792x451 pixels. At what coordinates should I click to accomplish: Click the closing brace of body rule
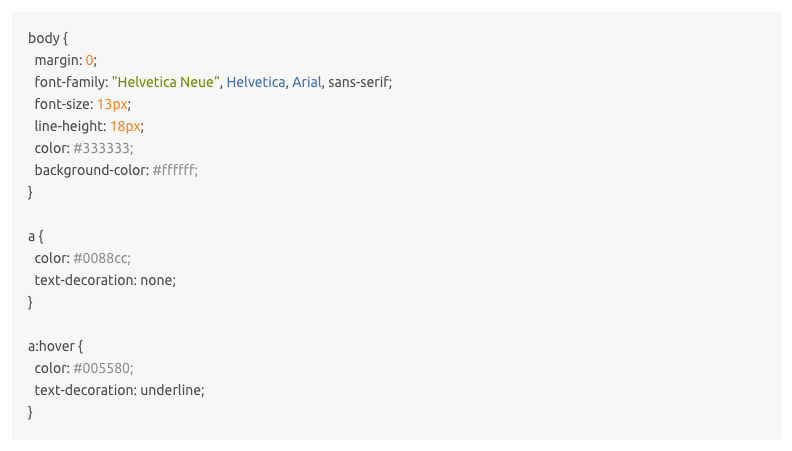(30, 192)
